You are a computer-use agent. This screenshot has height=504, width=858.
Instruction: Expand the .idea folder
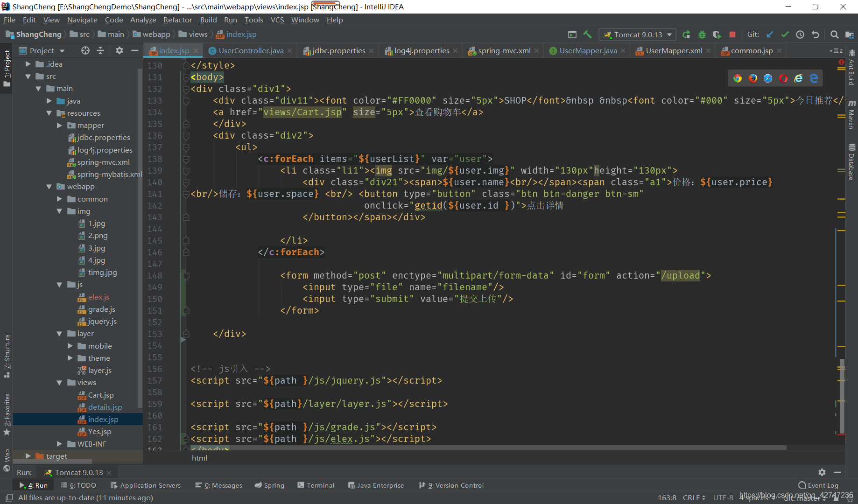pos(28,64)
